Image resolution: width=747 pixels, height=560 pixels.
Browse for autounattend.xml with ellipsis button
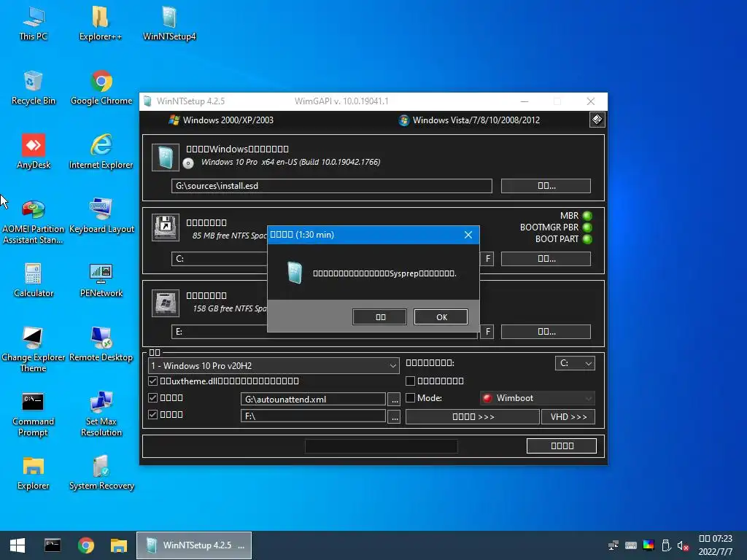(395, 400)
